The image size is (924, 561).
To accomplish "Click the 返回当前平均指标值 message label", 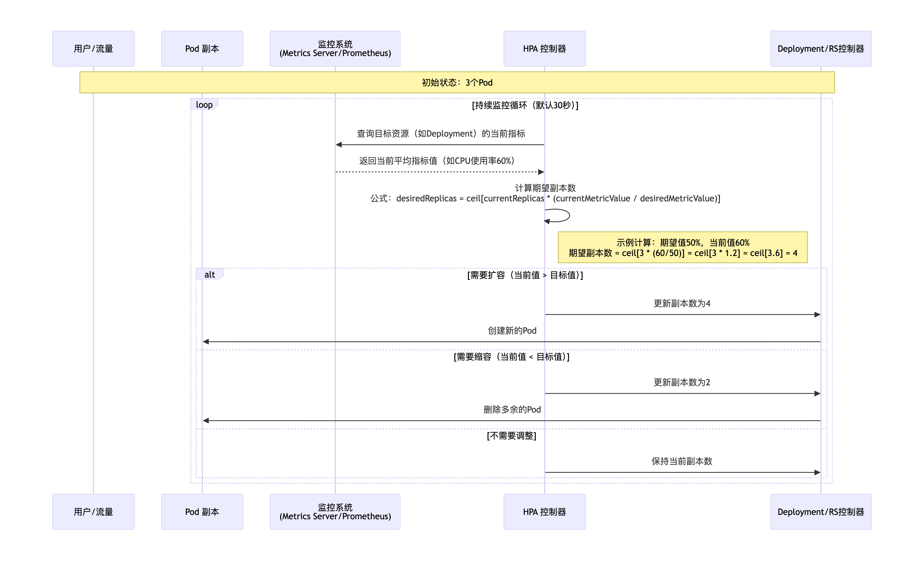I will tap(437, 161).
